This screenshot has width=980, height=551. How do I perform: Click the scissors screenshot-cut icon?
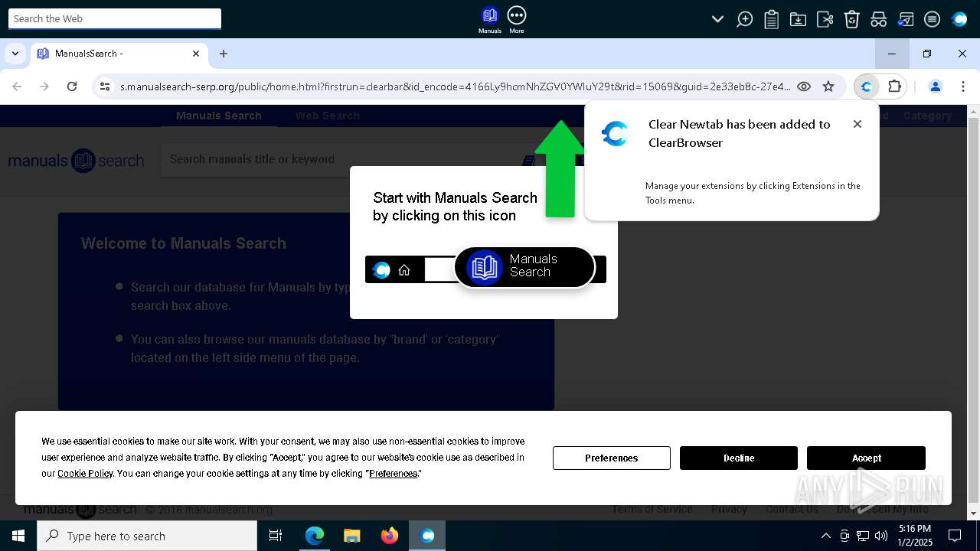pos(825,19)
